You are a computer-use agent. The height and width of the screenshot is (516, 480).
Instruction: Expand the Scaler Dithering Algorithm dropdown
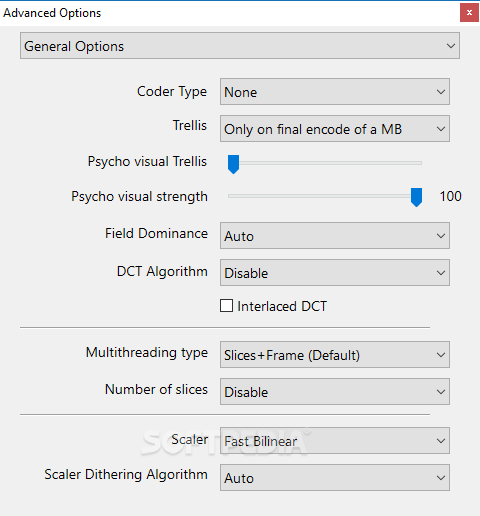pyautogui.click(x=335, y=478)
